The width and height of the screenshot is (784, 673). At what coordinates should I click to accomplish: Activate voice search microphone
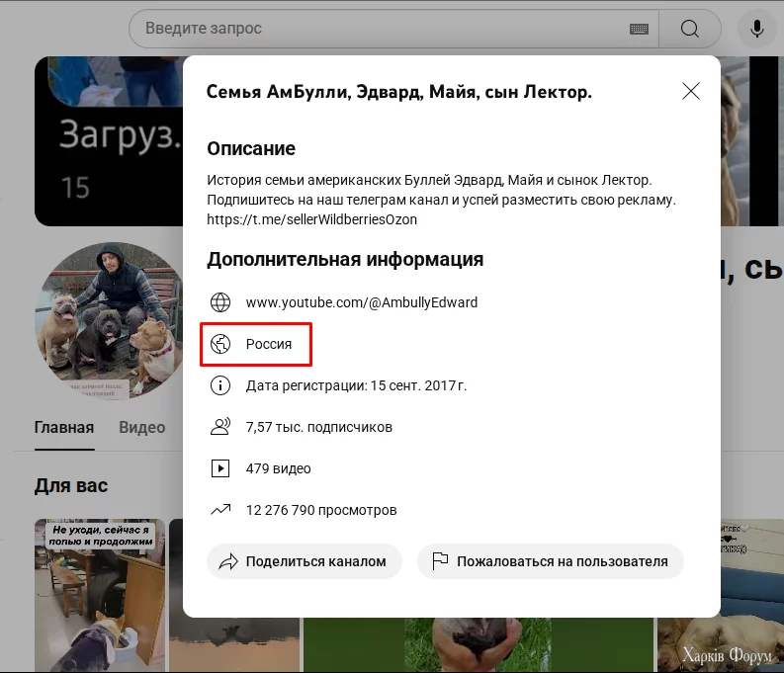click(x=757, y=29)
